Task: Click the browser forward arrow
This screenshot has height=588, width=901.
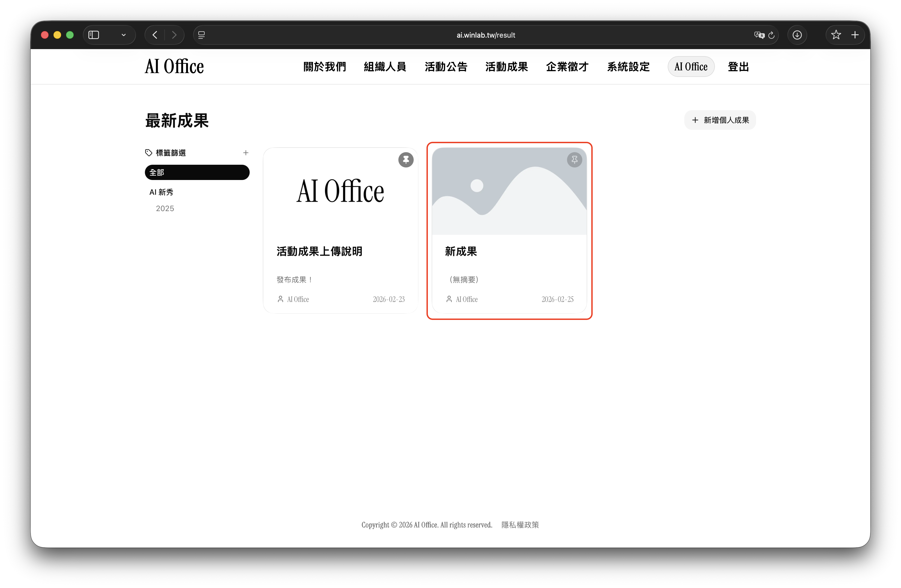Action: pos(174,35)
